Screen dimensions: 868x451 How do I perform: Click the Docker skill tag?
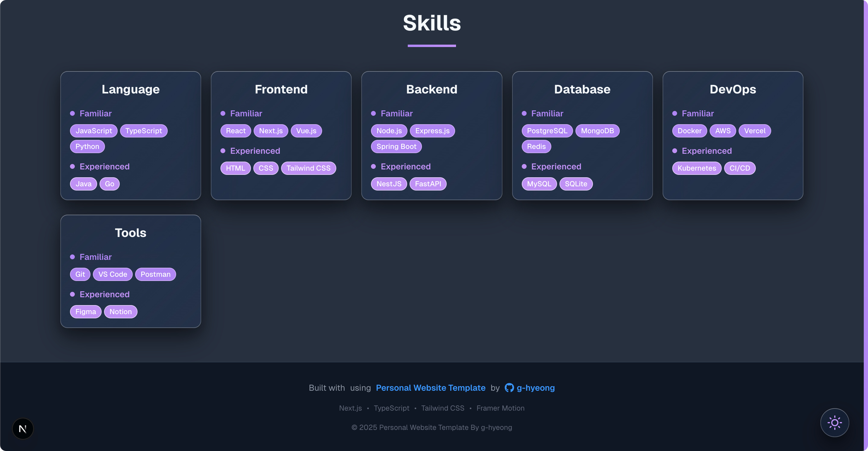pyautogui.click(x=689, y=131)
